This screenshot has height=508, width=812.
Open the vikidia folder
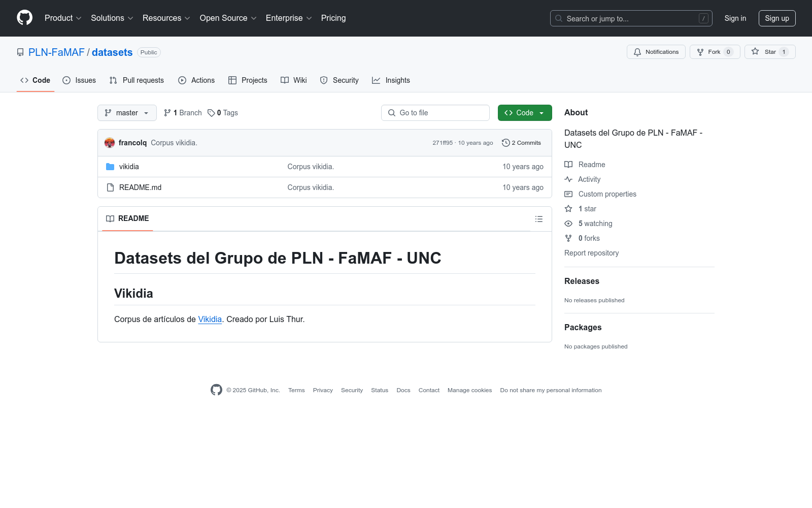pyautogui.click(x=129, y=167)
